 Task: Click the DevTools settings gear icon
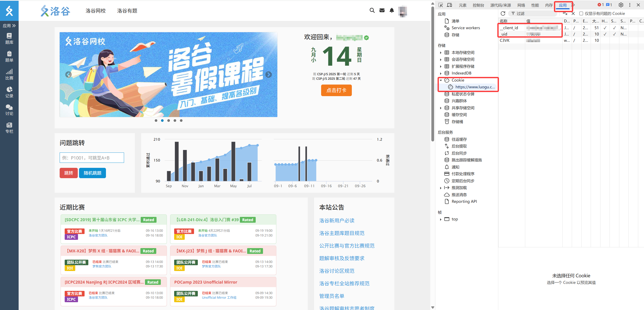(621, 5)
